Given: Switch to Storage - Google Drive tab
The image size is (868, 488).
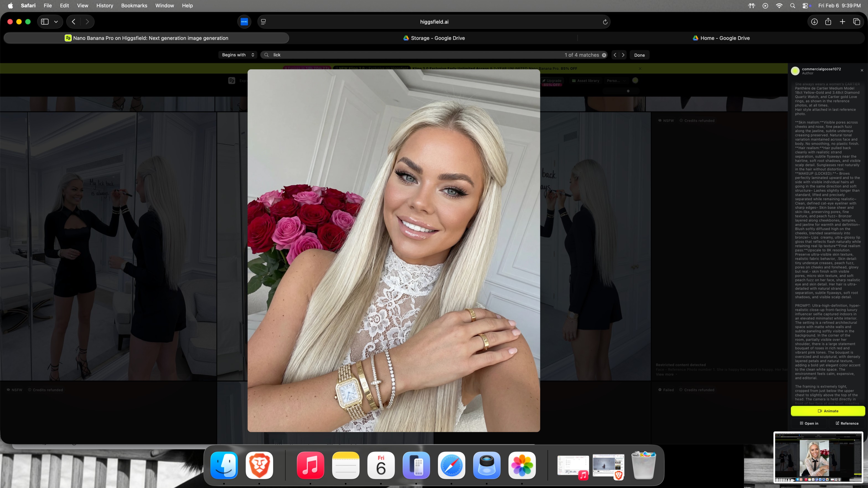Looking at the screenshot, I should tap(434, 38).
